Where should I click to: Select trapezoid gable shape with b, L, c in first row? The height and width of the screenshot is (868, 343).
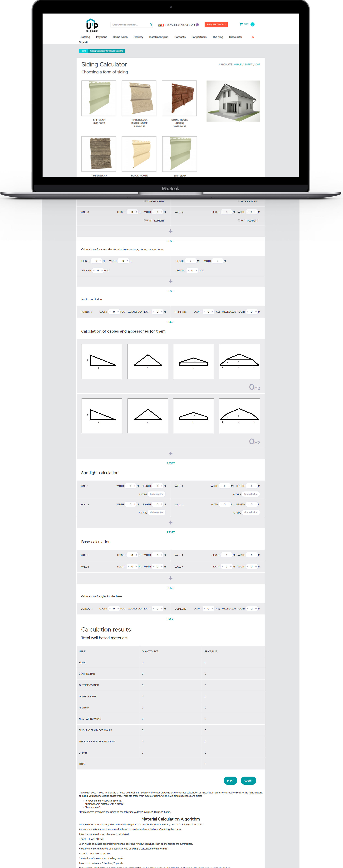tap(240, 361)
